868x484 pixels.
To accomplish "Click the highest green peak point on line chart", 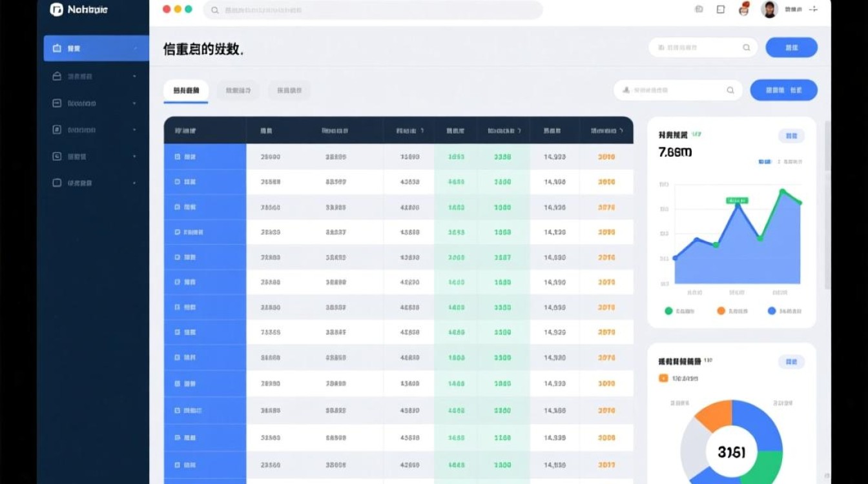I will [x=782, y=192].
